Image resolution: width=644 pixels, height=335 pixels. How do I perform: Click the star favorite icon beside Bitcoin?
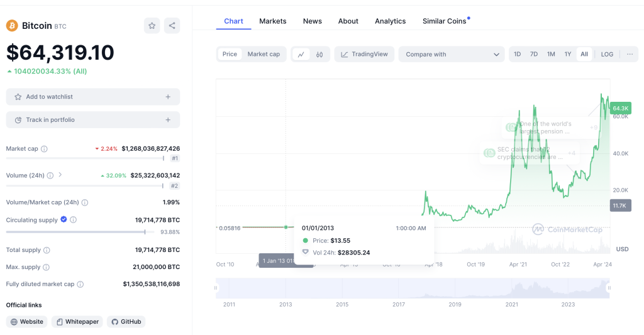[x=152, y=26]
